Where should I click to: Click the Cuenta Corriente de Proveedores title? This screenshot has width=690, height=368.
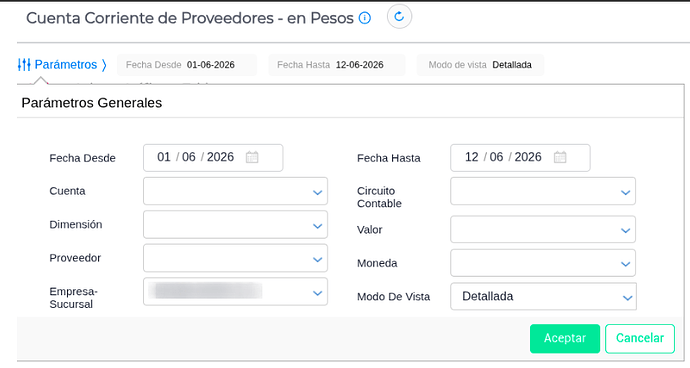(x=190, y=18)
